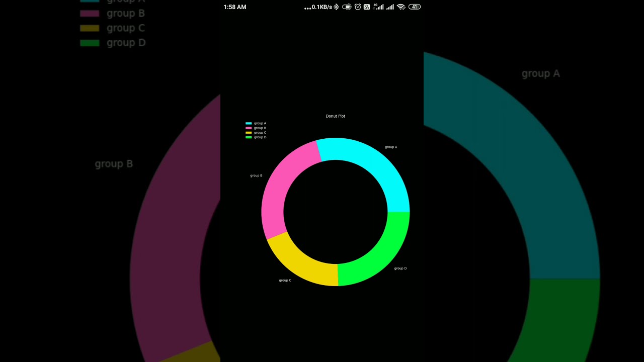Click the Donut Plot title
Image resolution: width=644 pixels, height=362 pixels.
pos(336,116)
